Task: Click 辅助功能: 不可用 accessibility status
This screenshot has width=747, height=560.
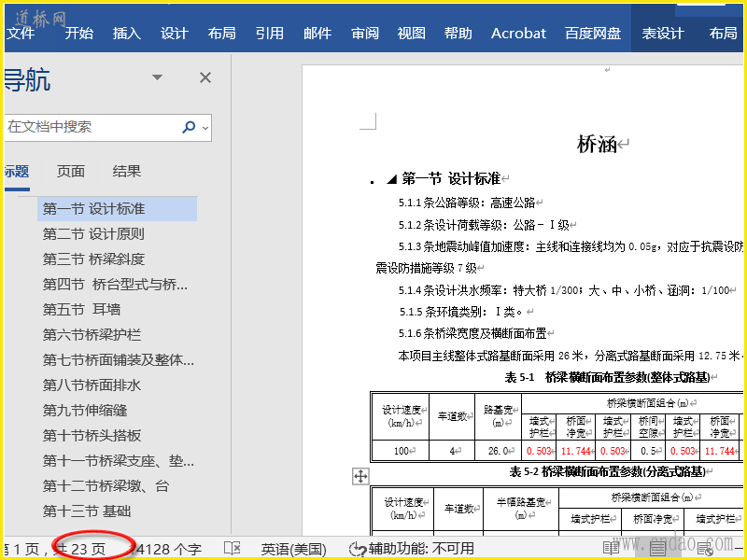Action: pos(412,549)
